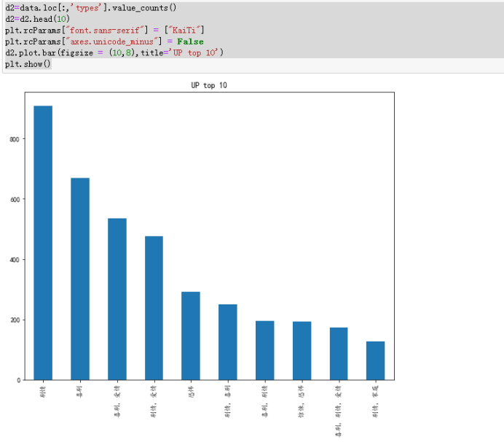The height and width of the screenshot is (442, 504).
Task: Click the x-axis label under the second bar
Action: [80, 392]
